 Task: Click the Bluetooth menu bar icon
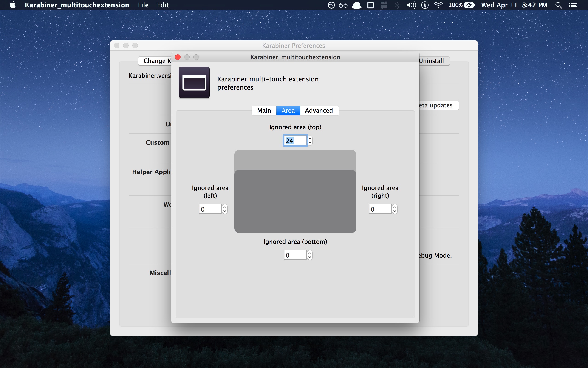click(x=397, y=5)
